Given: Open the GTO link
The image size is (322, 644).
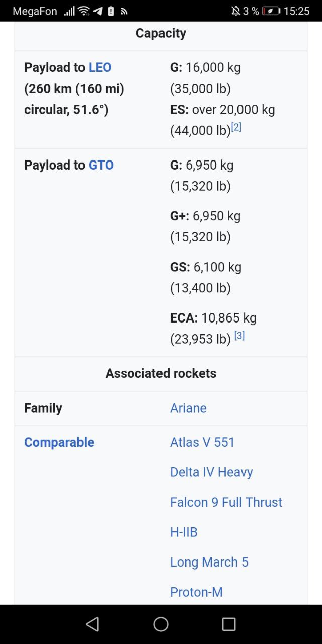Looking at the screenshot, I should coord(101,165).
